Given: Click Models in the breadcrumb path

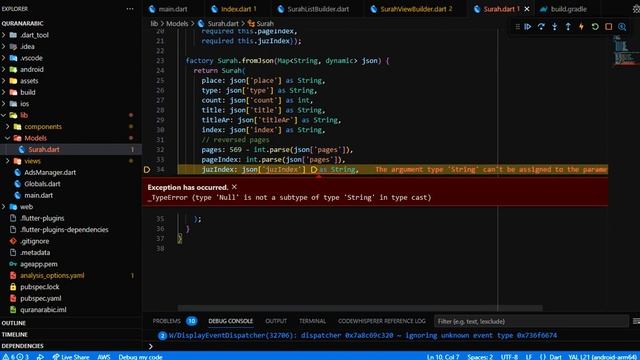Looking at the screenshot, I should 177,24.
